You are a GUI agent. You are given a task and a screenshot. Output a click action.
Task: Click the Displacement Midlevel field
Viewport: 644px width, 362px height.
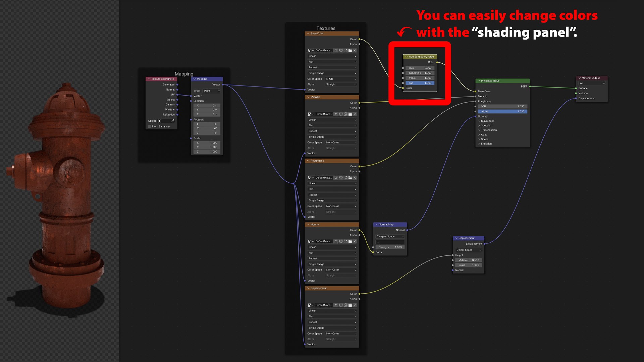(469, 260)
